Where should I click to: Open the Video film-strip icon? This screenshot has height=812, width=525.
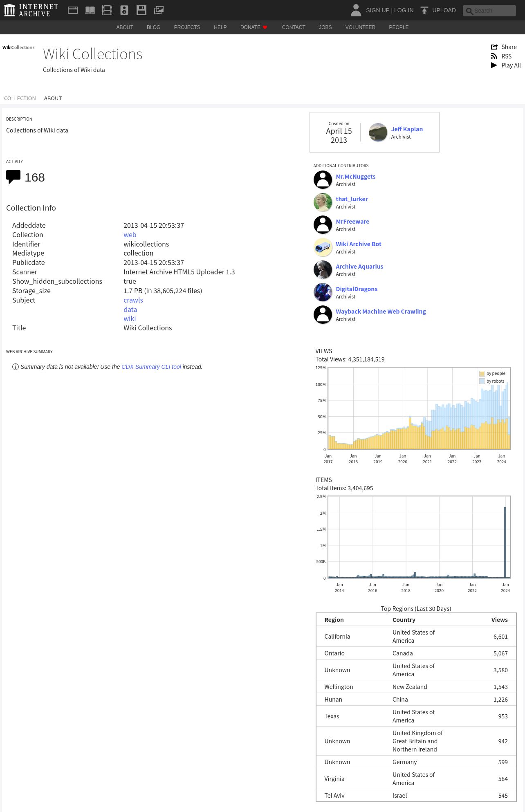[107, 10]
